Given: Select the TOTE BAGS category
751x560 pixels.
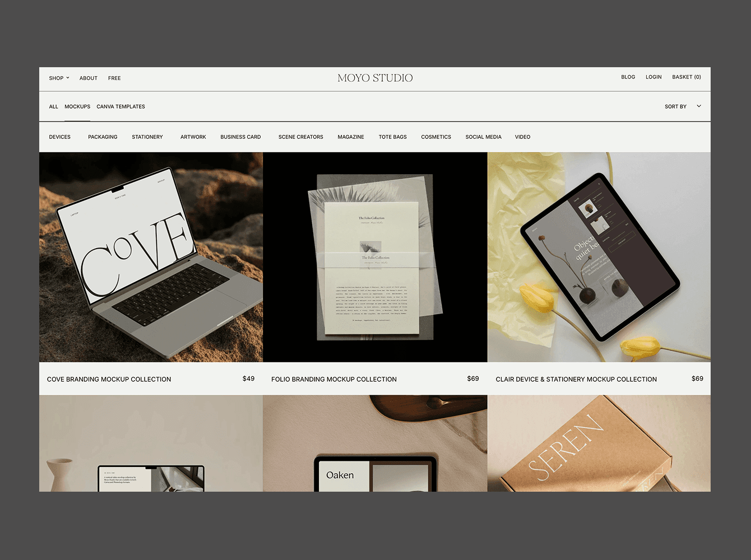Looking at the screenshot, I should point(392,137).
